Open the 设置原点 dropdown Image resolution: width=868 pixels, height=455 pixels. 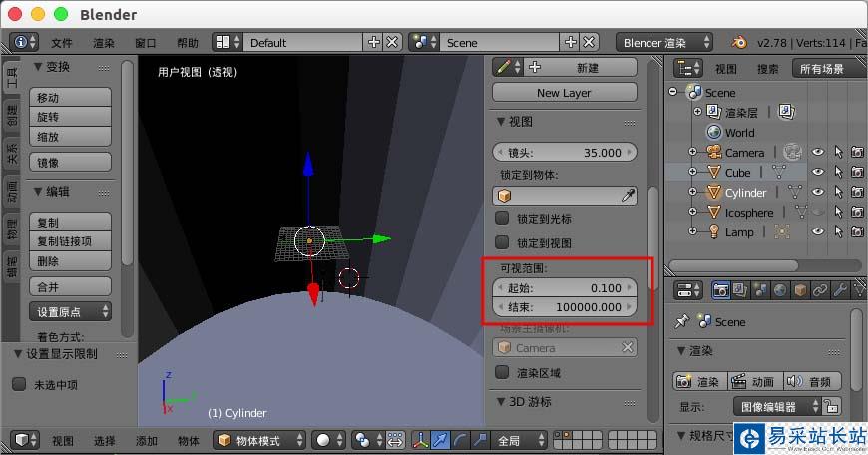(70, 312)
